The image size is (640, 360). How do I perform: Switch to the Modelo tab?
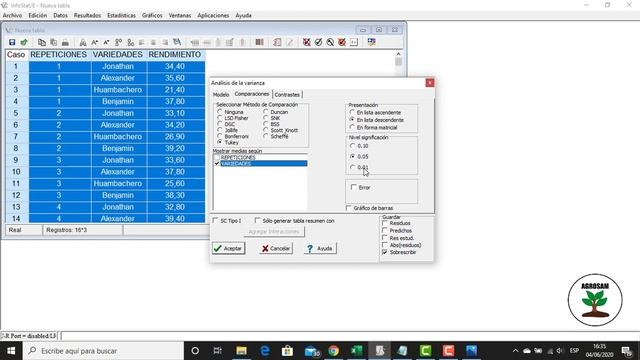pos(221,95)
